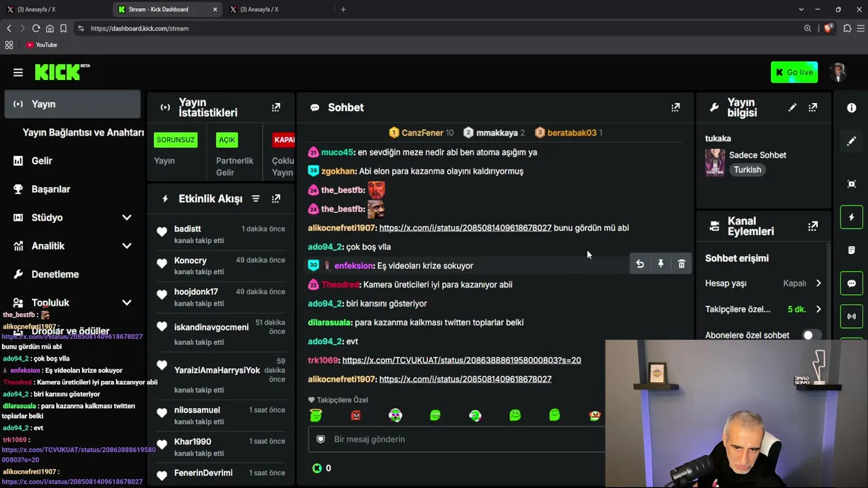Click username dilarasuala in chat
This screenshot has height=488, width=868.
pyautogui.click(x=330, y=323)
